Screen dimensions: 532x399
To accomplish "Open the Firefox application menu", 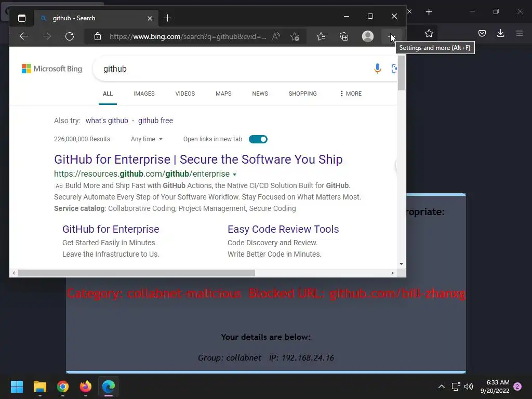I will [520, 33].
